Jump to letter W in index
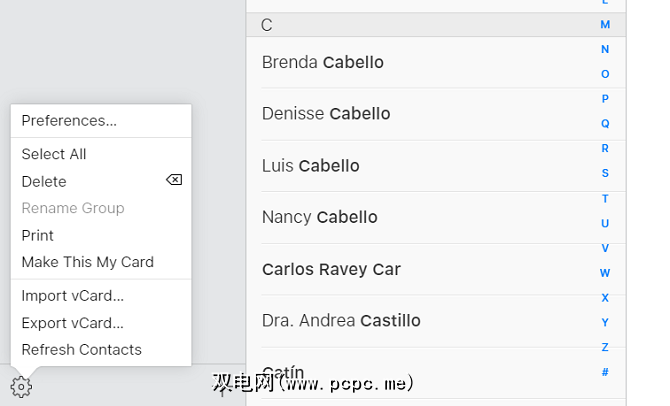This screenshot has height=406, width=670. 605,273
